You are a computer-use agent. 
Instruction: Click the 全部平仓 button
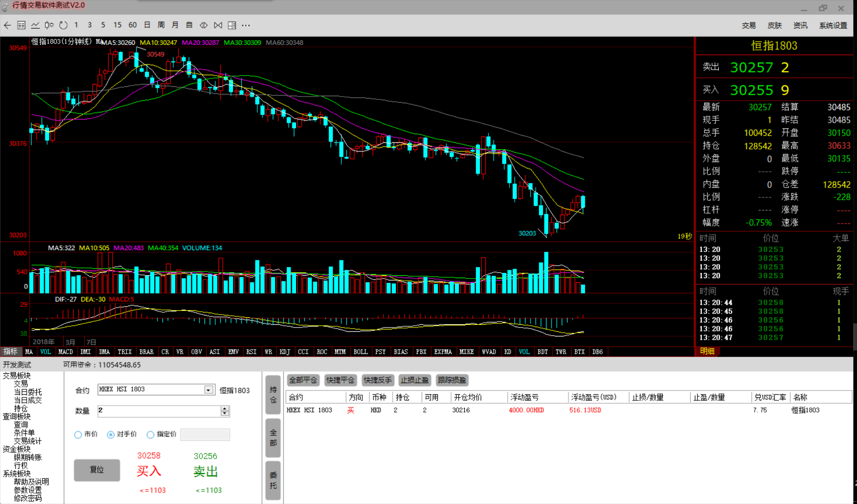coord(303,380)
